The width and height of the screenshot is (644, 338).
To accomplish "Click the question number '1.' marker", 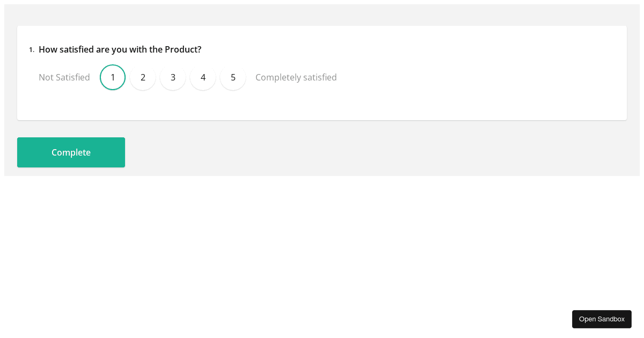I will pyautogui.click(x=32, y=50).
